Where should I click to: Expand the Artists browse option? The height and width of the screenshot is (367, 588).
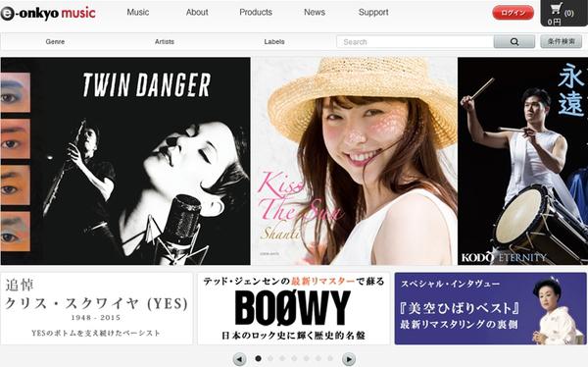(x=165, y=41)
